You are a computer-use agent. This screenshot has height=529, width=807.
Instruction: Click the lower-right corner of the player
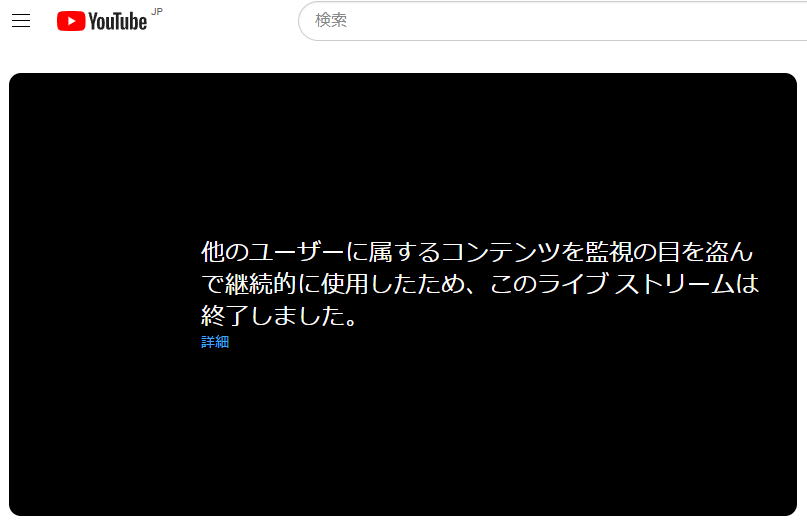click(x=782, y=502)
